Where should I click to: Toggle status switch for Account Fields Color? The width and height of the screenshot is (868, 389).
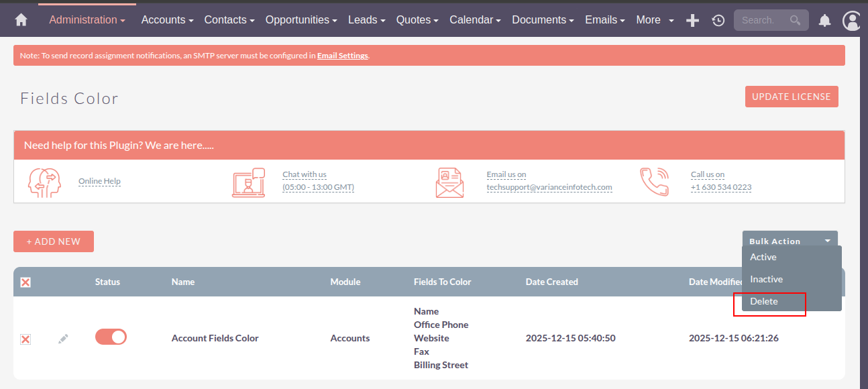[111, 337]
